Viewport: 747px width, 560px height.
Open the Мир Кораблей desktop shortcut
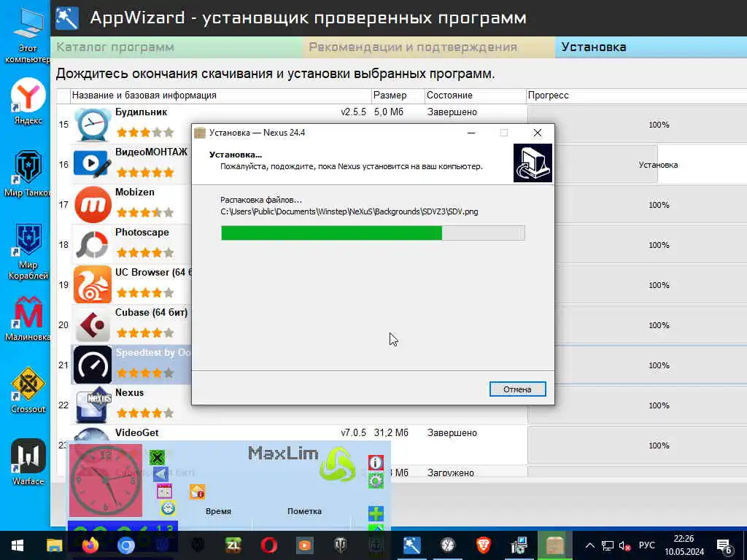tap(28, 252)
